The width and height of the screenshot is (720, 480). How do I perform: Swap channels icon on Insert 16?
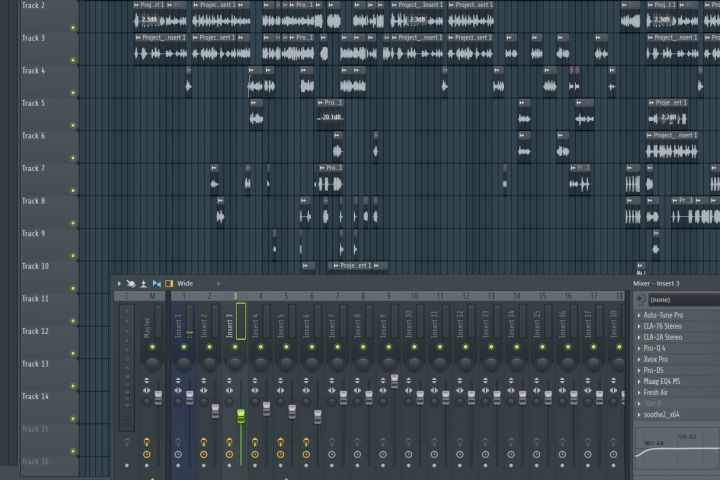562,390
